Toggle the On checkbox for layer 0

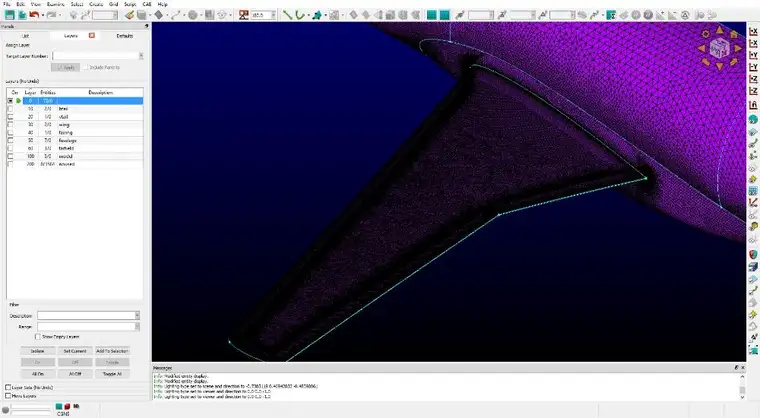click(10, 101)
